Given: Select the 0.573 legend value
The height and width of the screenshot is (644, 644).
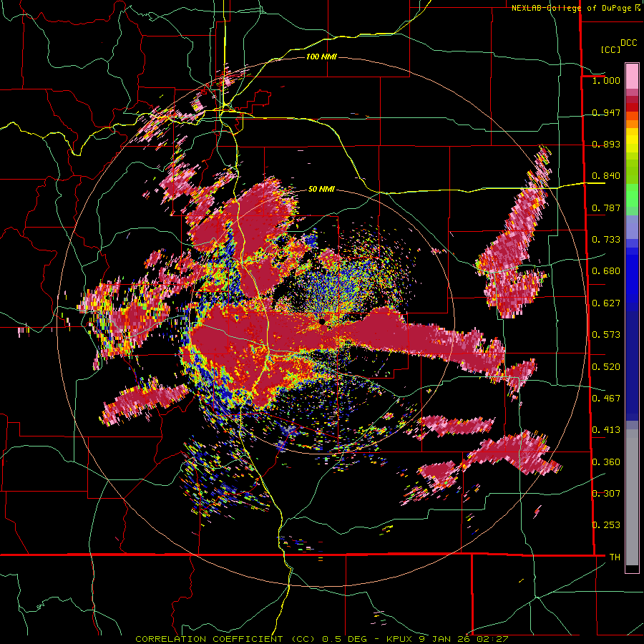Looking at the screenshot, I should tap(606, 335).
